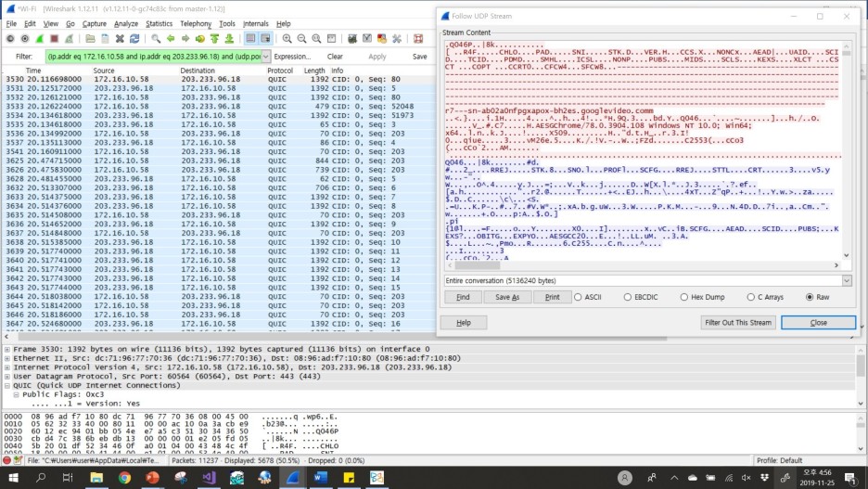Click Find in Follow UDP Stream
The height and width of the screenshot is (489, 868).
tap(463, 297)
